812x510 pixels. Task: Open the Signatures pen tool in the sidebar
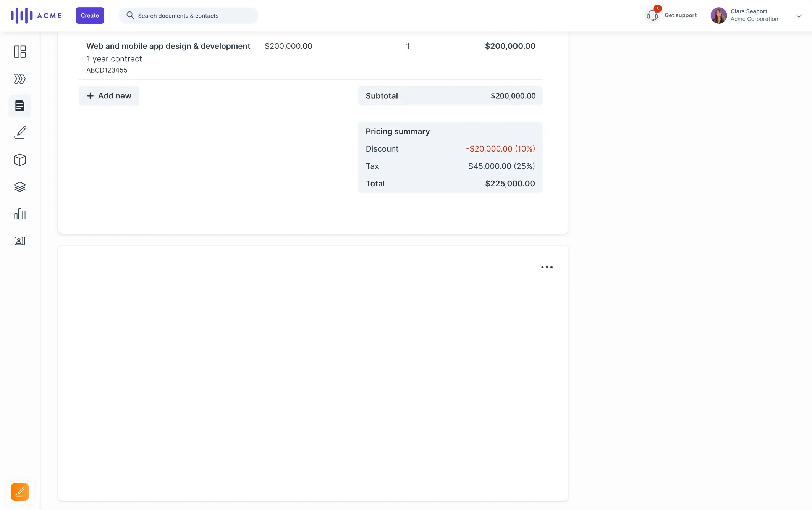tap(19, 132)
